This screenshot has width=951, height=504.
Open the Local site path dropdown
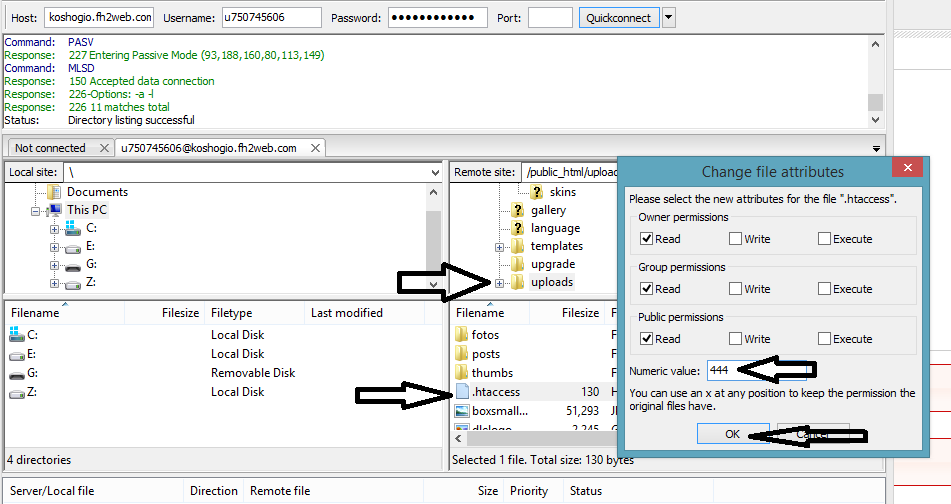coord(435,172)
